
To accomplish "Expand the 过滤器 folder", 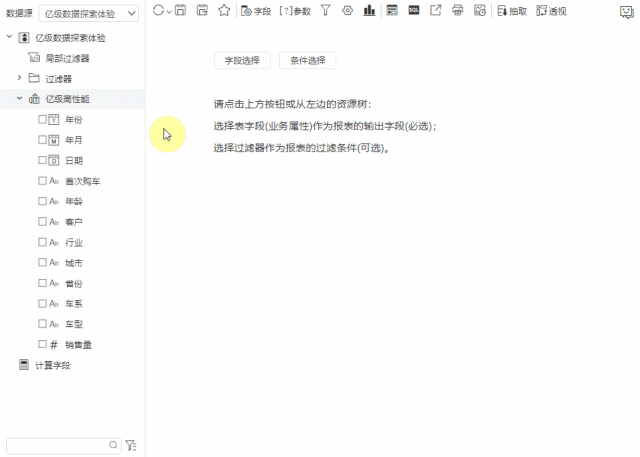I will (x=19, y=78).
